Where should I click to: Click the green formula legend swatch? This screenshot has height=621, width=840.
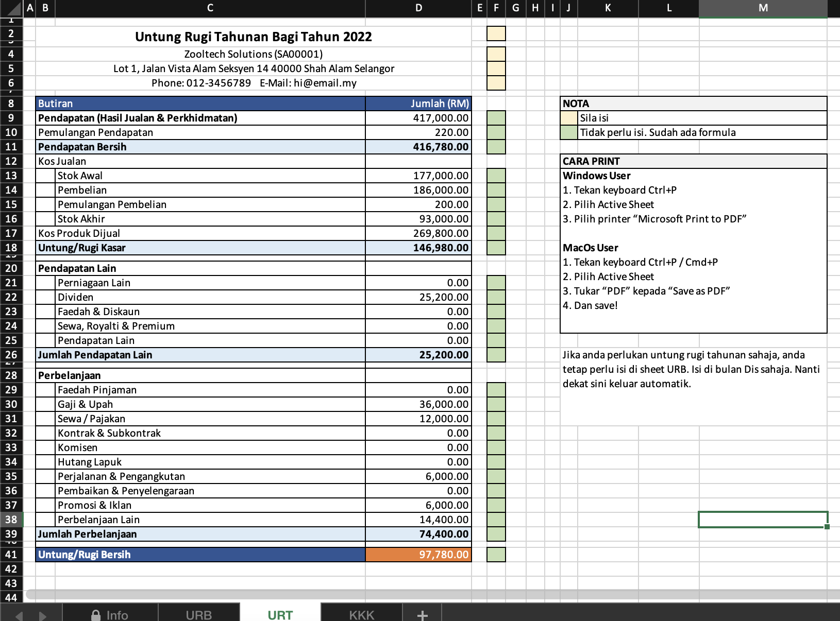(569, 132)
